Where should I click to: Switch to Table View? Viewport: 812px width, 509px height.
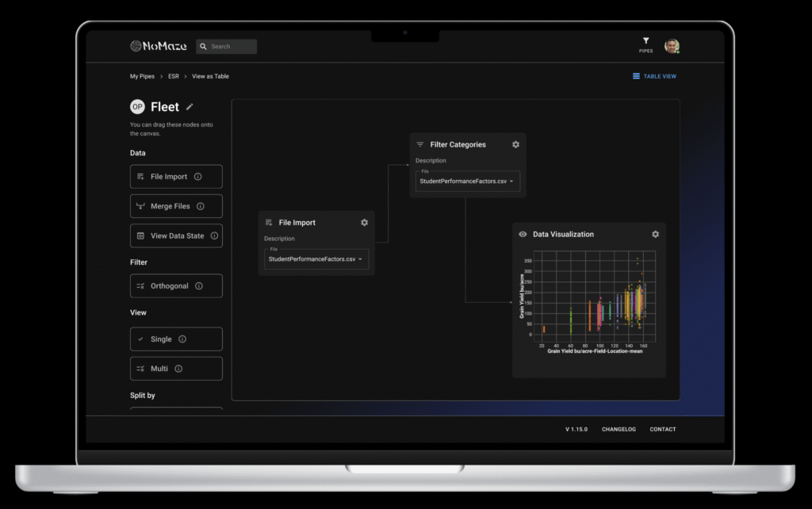tap(654, 76)
